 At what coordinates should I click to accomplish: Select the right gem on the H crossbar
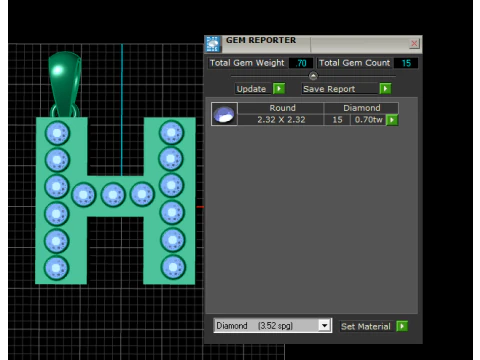click(142, 194)
